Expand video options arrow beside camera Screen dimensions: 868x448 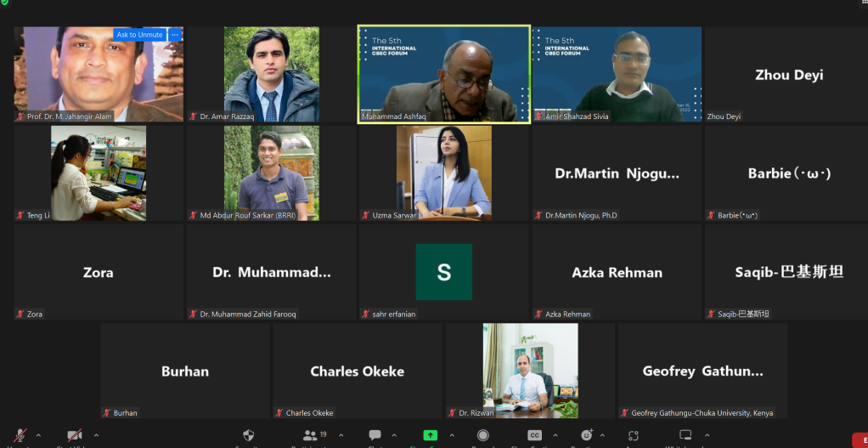96,435
